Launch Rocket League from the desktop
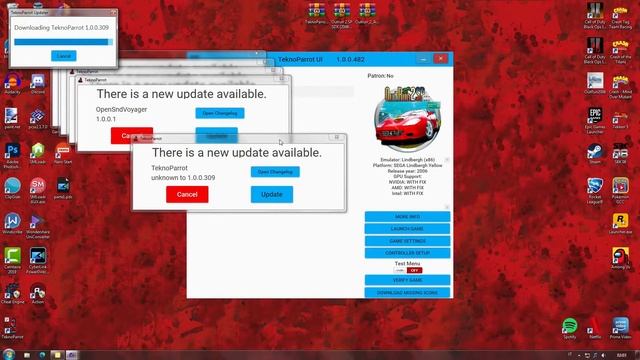 click(x=595, y=191)
